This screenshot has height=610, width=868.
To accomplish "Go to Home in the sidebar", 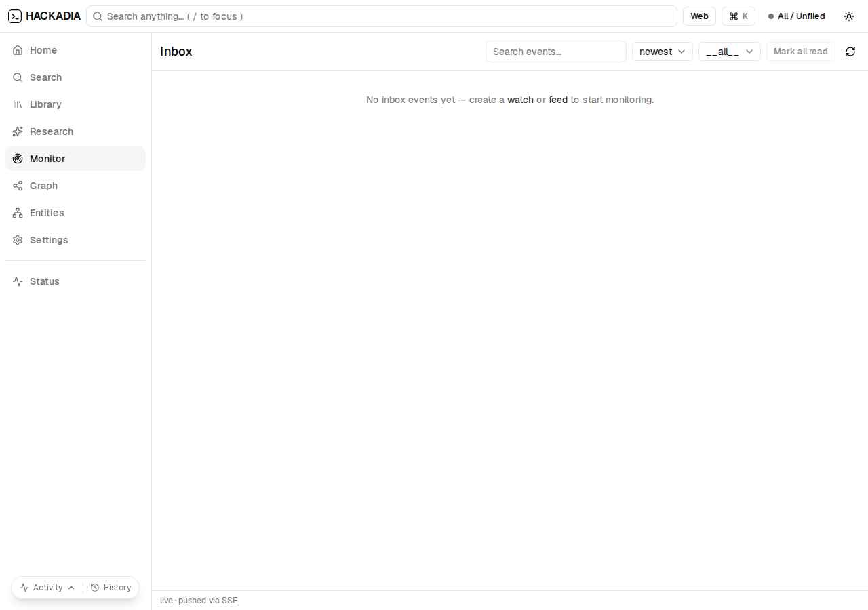I will pyautogui.click(x=75, y=50).
